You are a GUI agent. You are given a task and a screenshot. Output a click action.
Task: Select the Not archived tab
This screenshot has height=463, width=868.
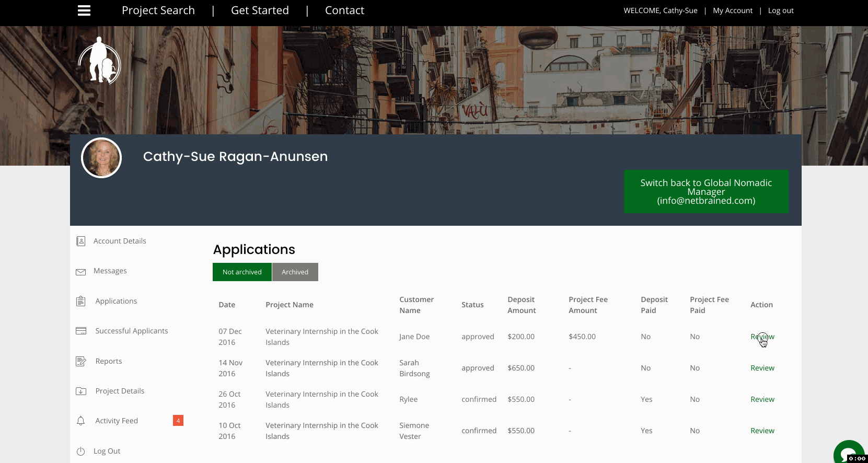[242, 272]
